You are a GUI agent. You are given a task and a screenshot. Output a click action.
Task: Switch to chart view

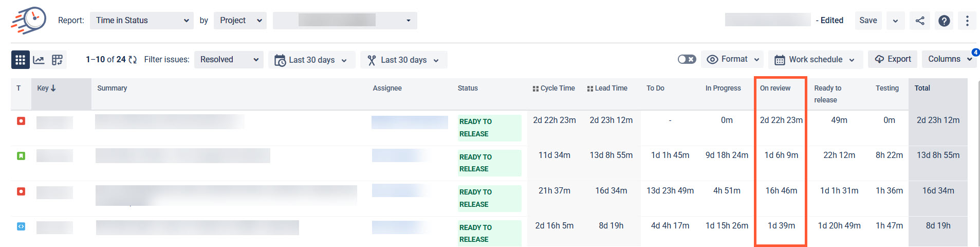tap(39, 60)
